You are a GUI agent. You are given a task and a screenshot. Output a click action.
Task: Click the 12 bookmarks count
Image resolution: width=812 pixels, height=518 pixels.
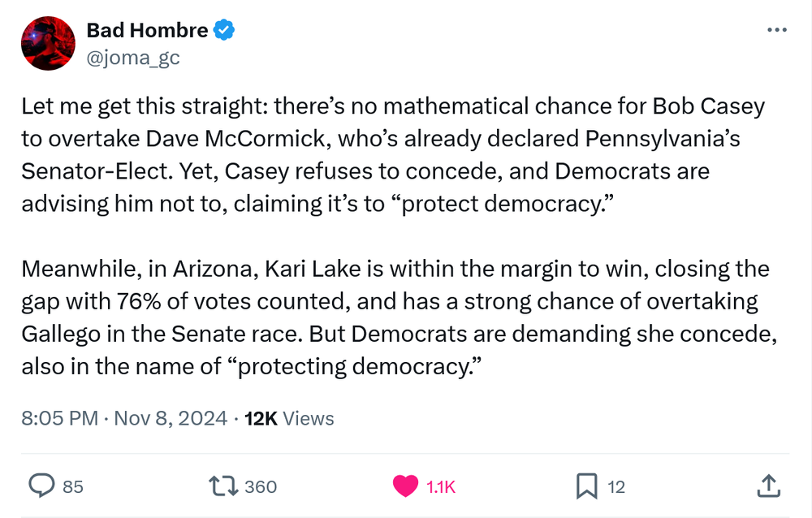coord(616,486)
